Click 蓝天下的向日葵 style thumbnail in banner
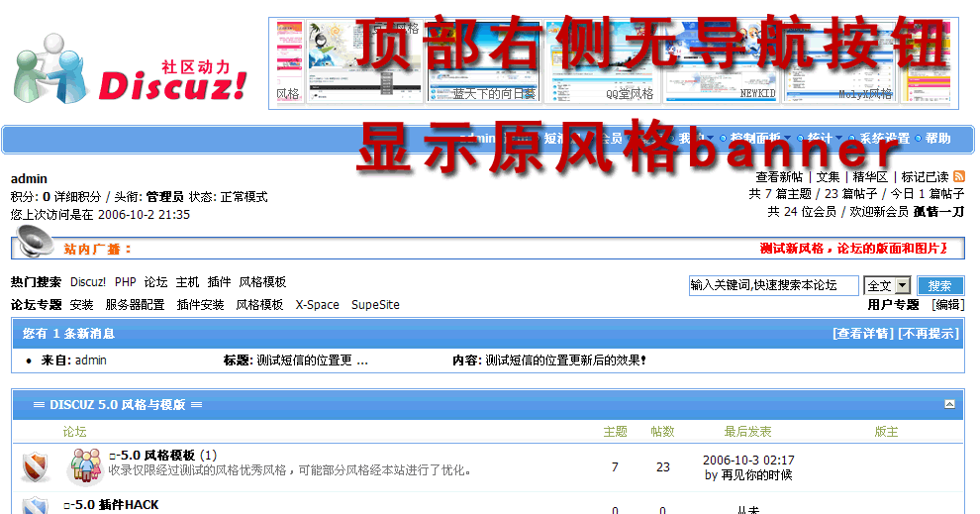Image resolution: width=980 pixels, height=514 pixels. 484,62
